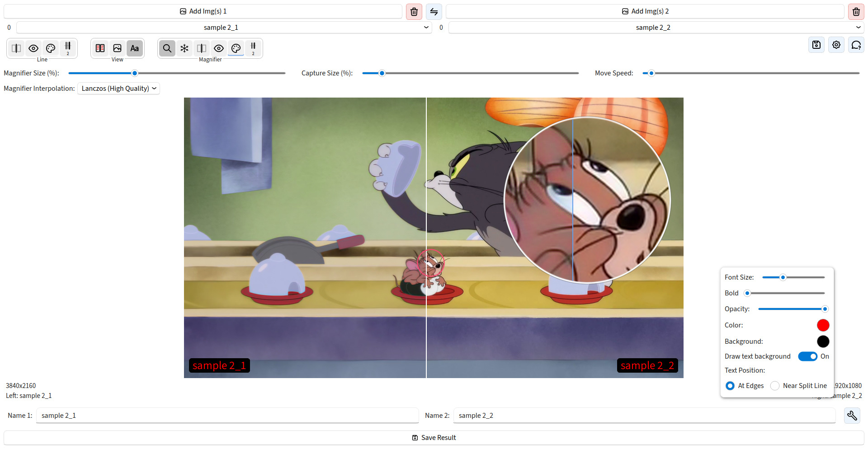Switch to image-only view icon
Screen dimensions: 868x449
point(117,48)
